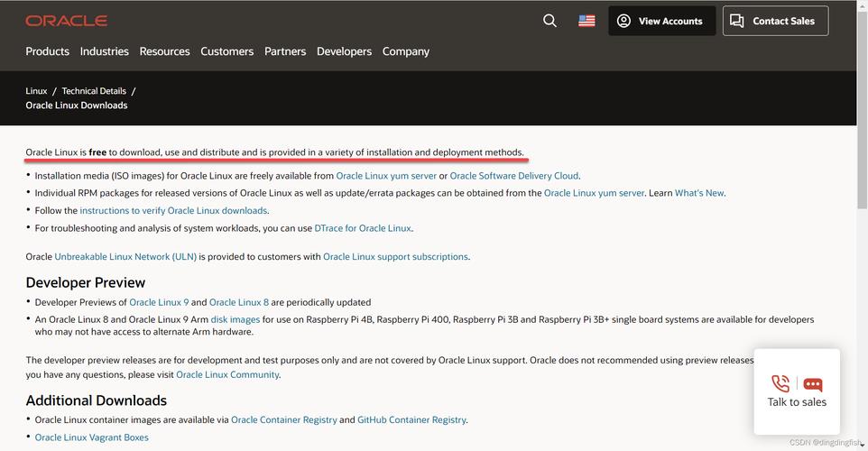Click the View Accounts button
The height and width of the screenshot is (451, 868).
tap(661, 21)
